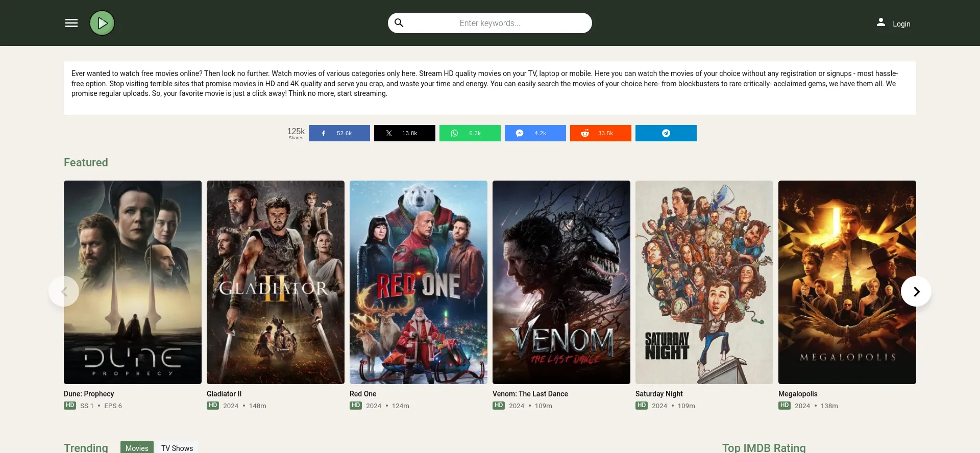Screen dimensions: 980x453
Task: Click the search magnifier icon
Action: pos(399,23)
